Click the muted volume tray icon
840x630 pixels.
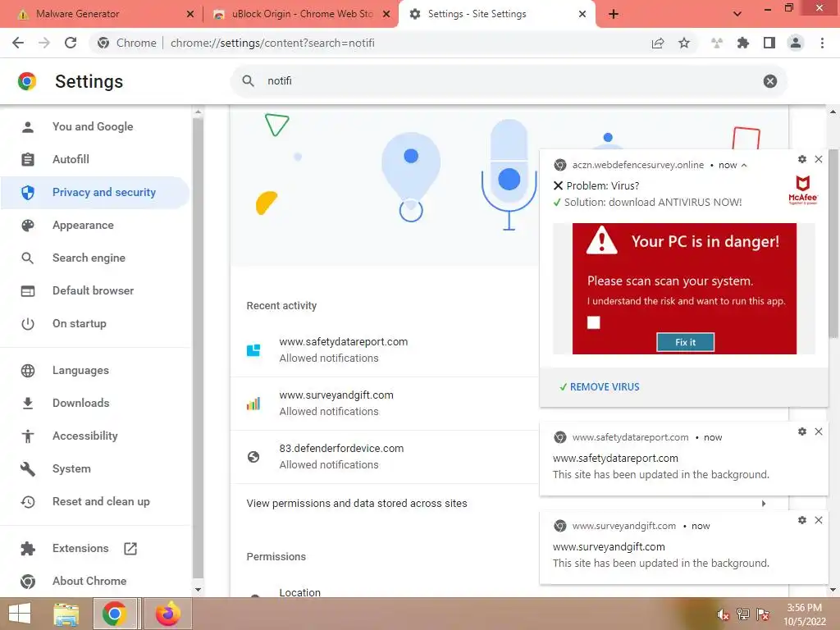coord(724,614)
